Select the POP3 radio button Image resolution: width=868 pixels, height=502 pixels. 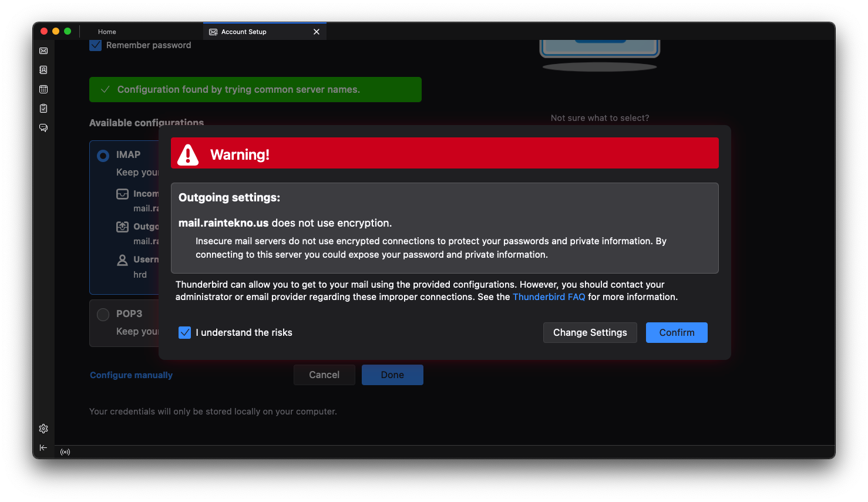[x=103, y=314]
